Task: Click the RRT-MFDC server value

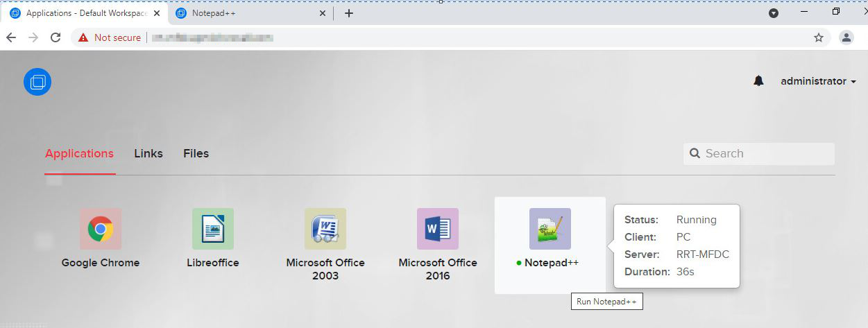Action: [703, 254]
